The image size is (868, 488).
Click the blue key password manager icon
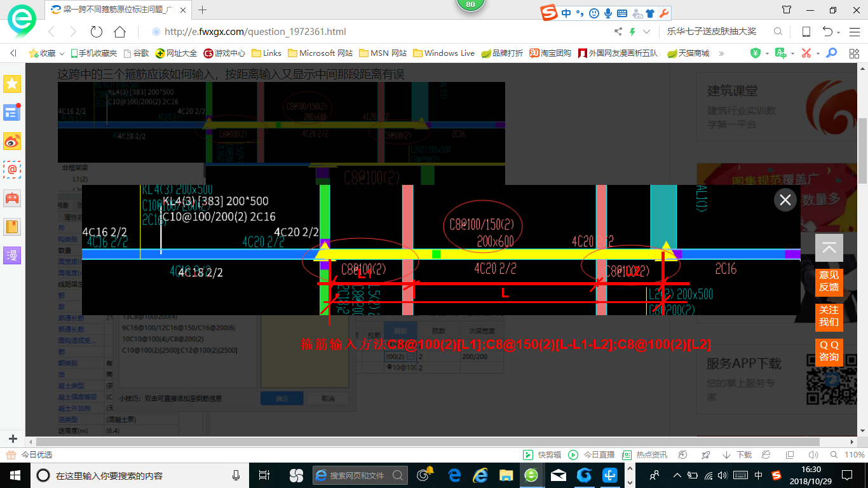[x=831, y=53]
